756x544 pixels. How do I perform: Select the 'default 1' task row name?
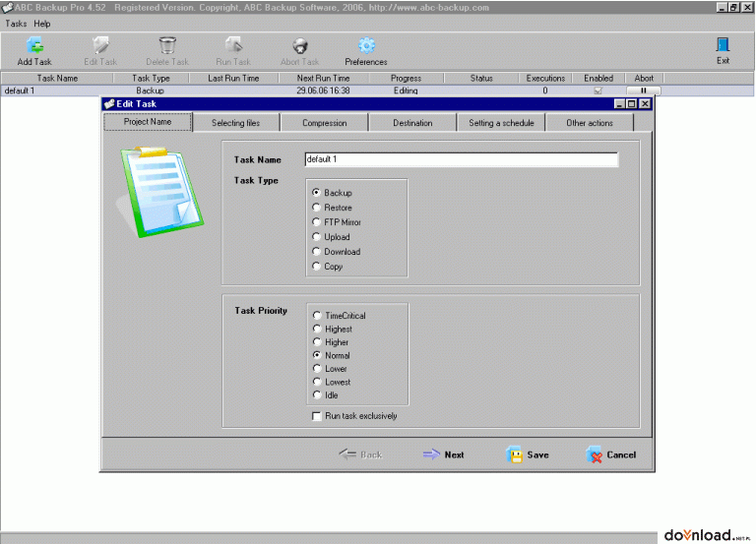20,91
